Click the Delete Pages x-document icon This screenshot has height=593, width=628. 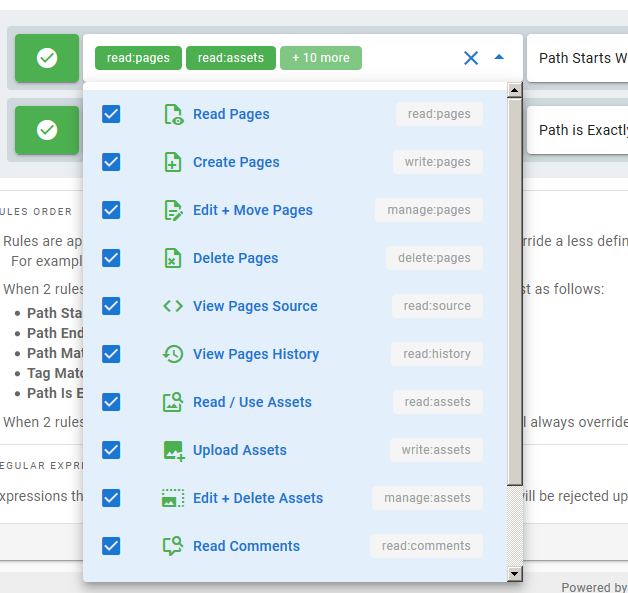coord(173,258)
